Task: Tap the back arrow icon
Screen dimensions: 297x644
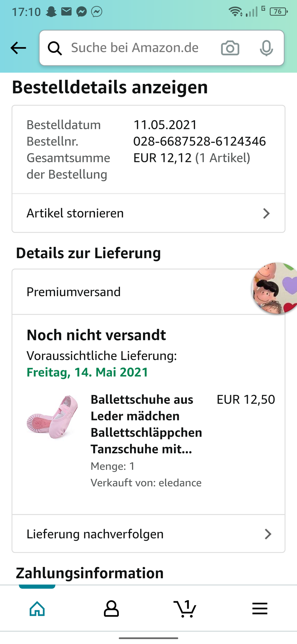Action: [x=18, y=48]
